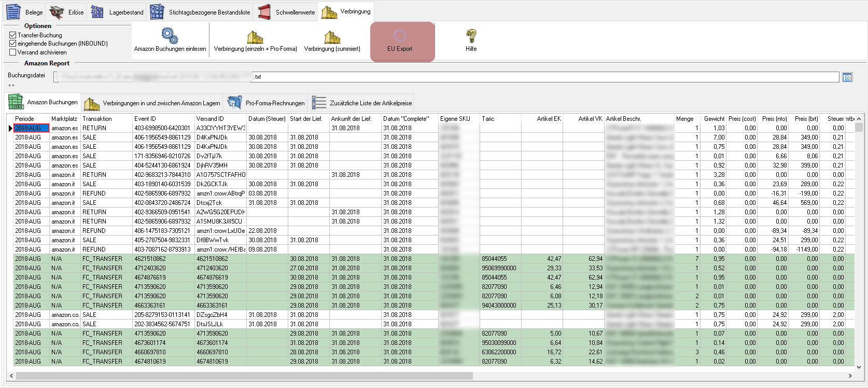Sort by Transaktion column header
Image resolution: width=868 pixels, height=388 pixels.
[x=97, y=119]
